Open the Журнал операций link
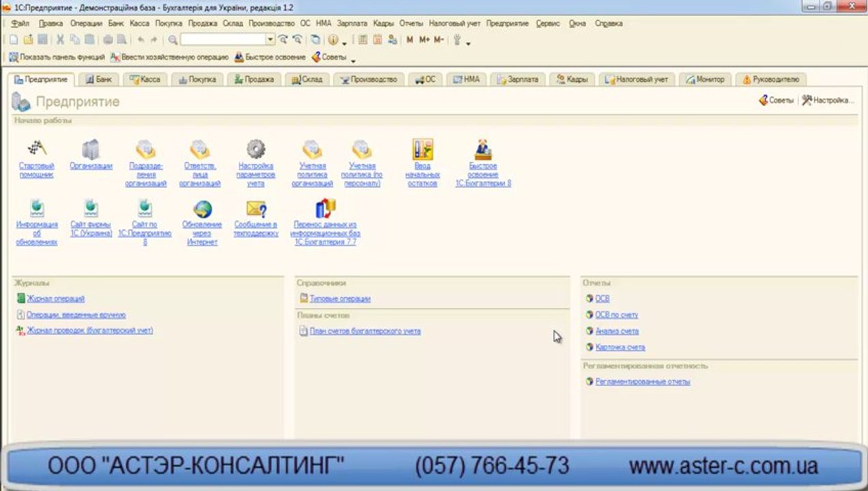The image size is (868, 491). (55, 299)
